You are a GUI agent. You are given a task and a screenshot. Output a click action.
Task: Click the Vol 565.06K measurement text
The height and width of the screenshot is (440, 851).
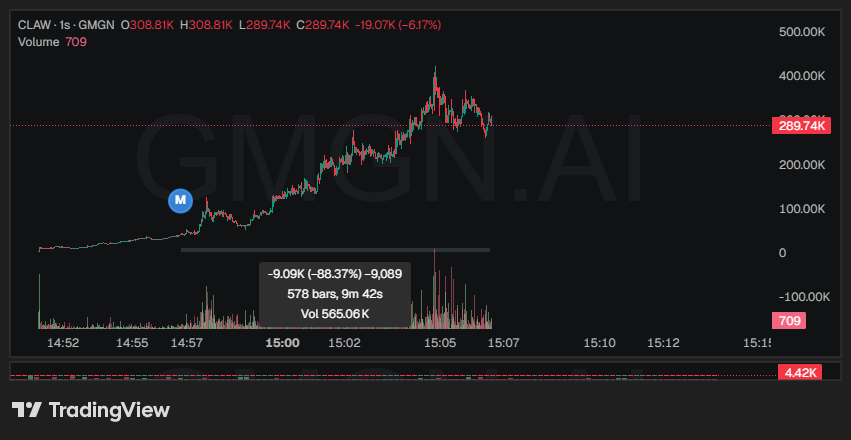[335, 314]
